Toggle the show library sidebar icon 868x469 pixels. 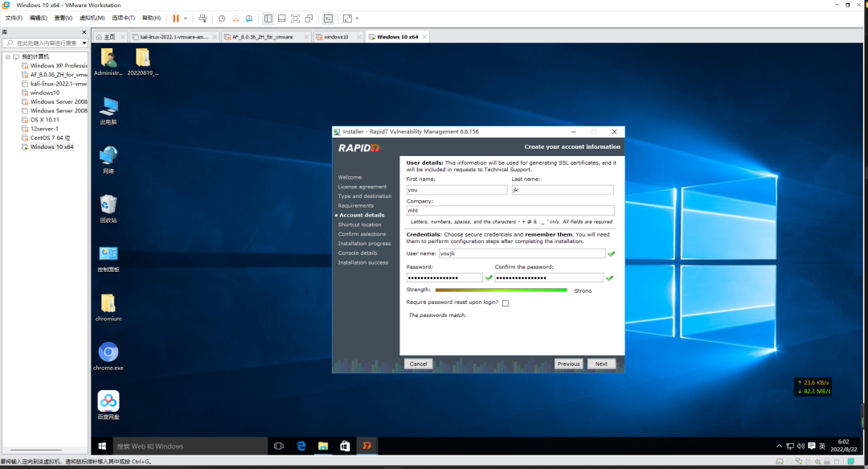(268, 19)
